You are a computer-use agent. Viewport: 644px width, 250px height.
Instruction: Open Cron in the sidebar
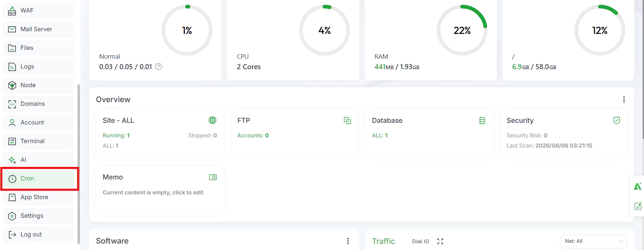click(38, 178)
